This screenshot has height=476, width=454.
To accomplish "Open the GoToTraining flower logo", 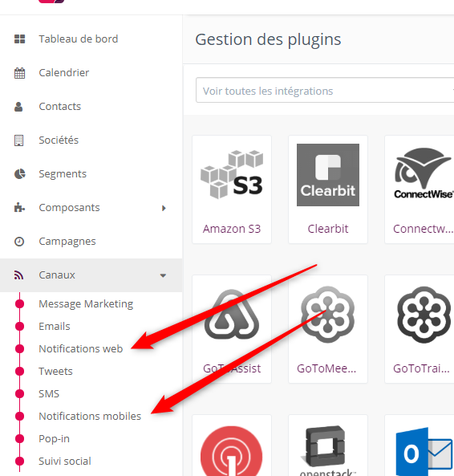I will coord(424,315).
